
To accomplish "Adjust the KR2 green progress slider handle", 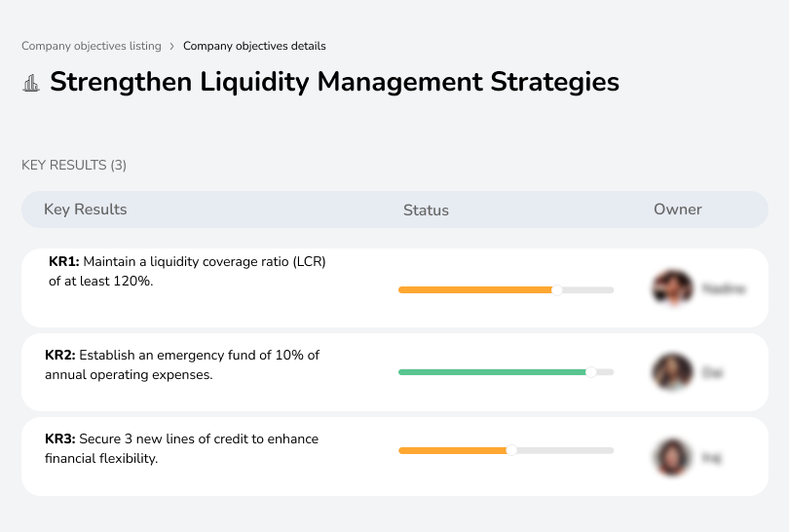I will pos(591,372).
